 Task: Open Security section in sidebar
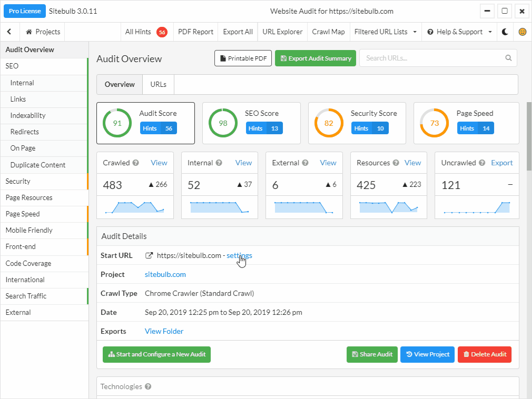coord(44,182)
